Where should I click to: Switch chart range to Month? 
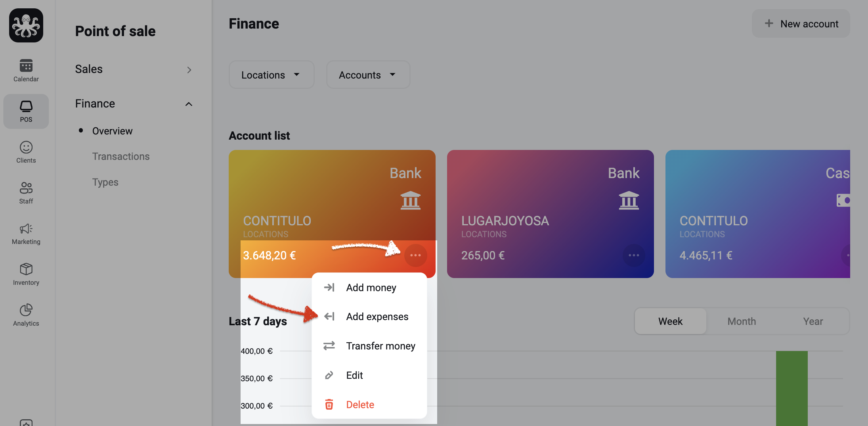point(742,321)
